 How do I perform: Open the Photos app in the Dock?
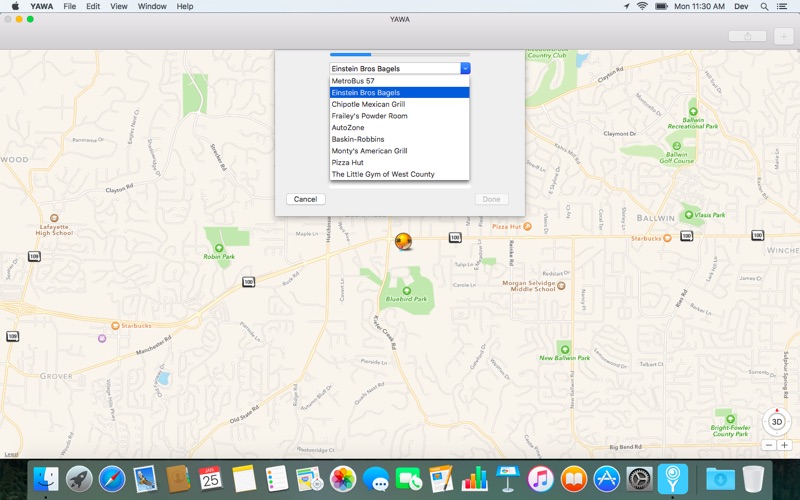point(343,479)
